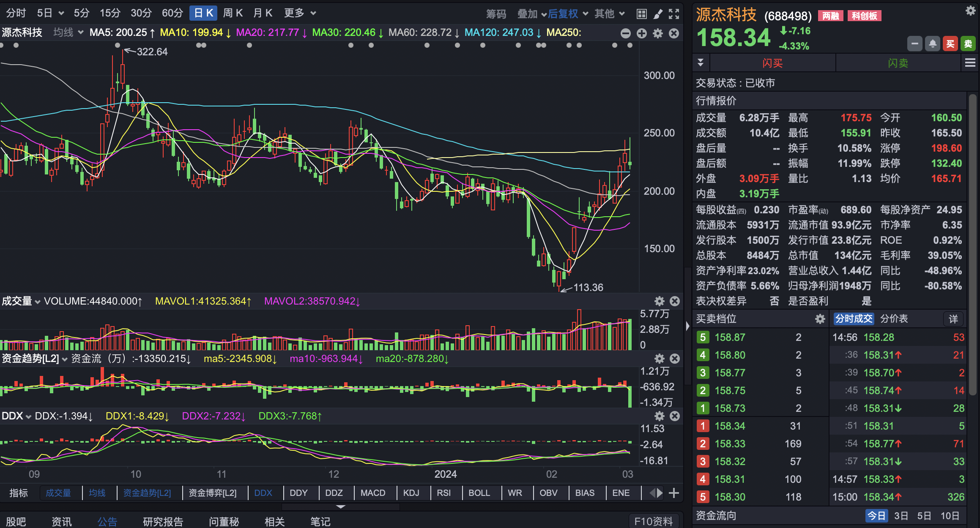The width and height of the screenshot is (980, 528).
Task: Add indicator with plus at toolbar end
Action: click(x=674, y=493)
